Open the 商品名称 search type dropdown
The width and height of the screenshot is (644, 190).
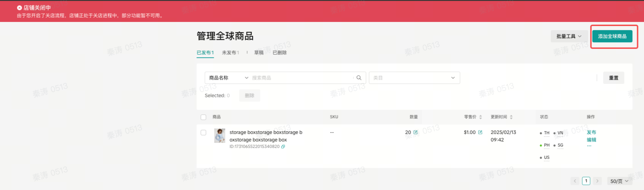tap(228, 78)
